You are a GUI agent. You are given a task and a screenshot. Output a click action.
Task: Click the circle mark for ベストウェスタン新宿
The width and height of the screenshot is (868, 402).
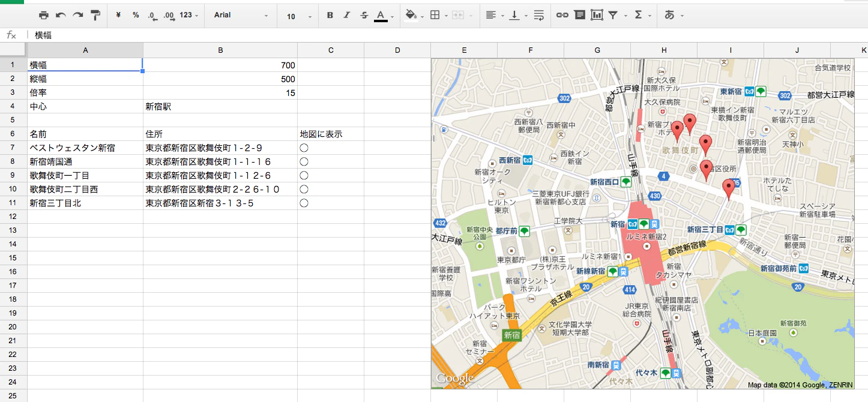304,148
